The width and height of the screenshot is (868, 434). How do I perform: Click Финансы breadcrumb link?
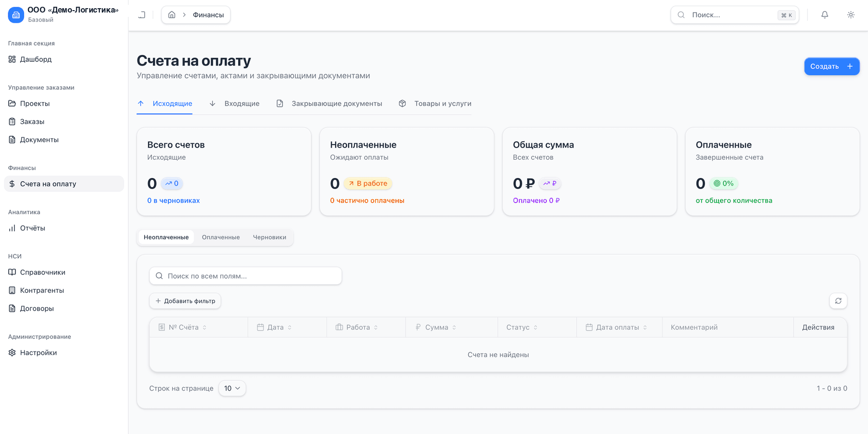click(x=208, y=15)
